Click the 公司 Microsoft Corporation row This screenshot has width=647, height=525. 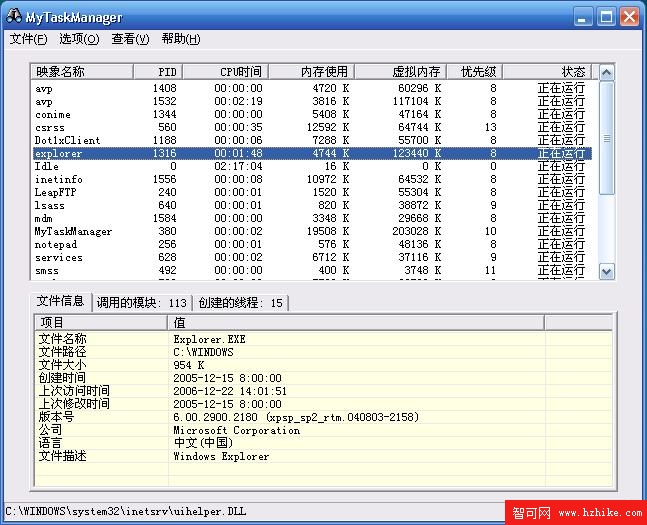pyautogui.click(x=324, y=430)
